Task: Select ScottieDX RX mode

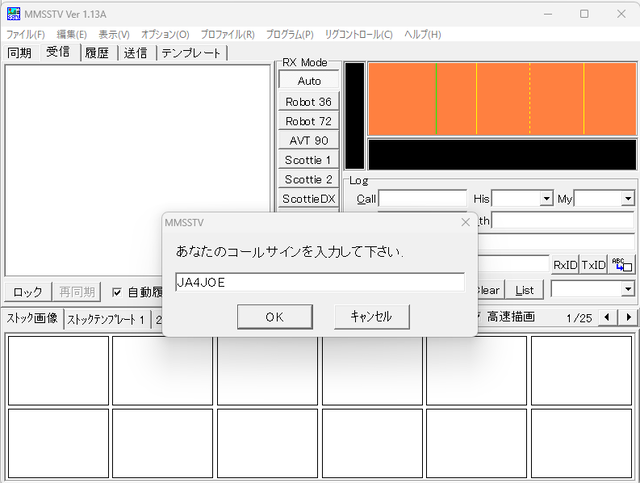Action: coord(309,199)
